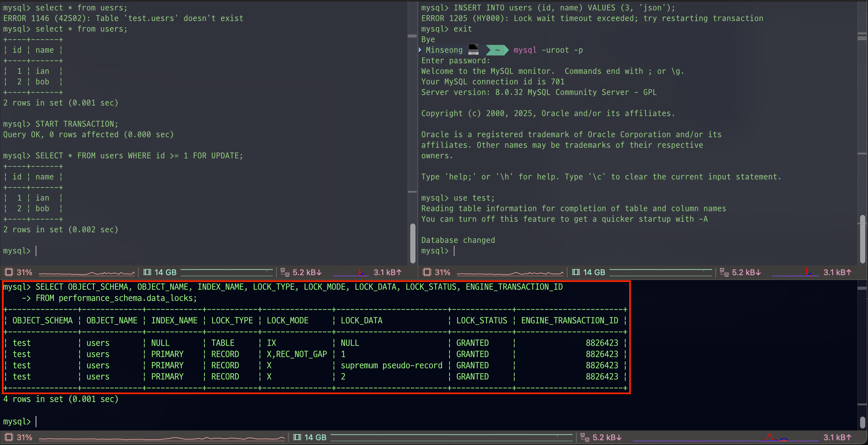
Task: Click memory usage bar in top-right pane
Action: pyautogui.click(x=661, y=272)
